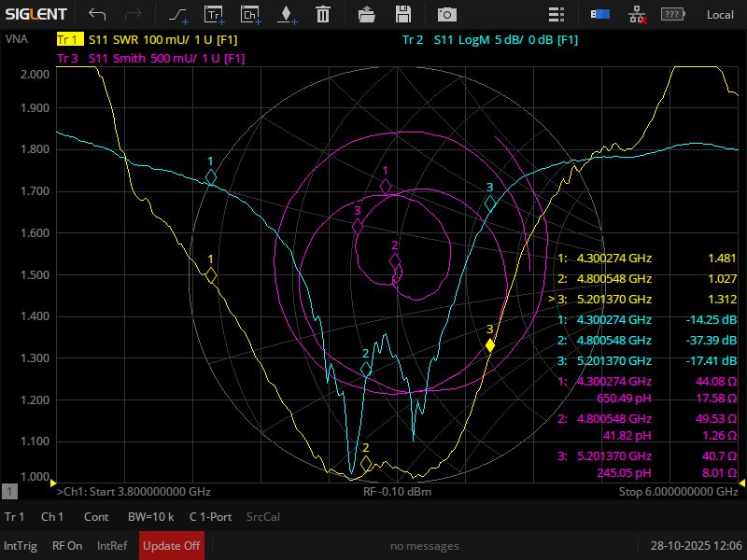Click the Add Channel icon

(249, 14)
